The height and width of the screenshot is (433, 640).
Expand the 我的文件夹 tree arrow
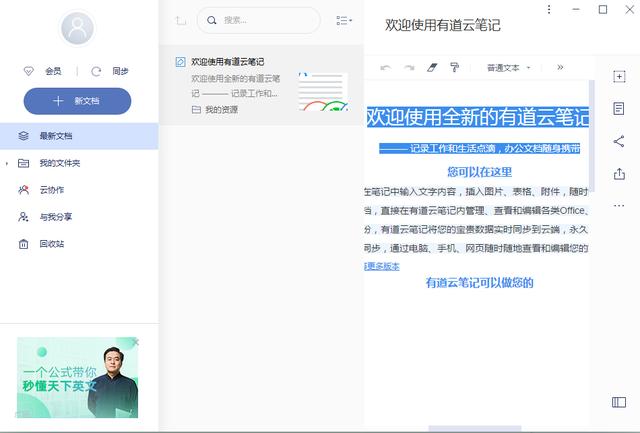7,164
